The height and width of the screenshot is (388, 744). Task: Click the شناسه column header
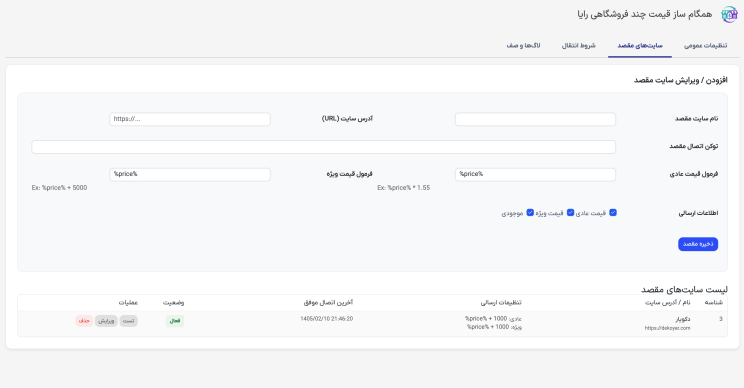[x=714, y=302]
